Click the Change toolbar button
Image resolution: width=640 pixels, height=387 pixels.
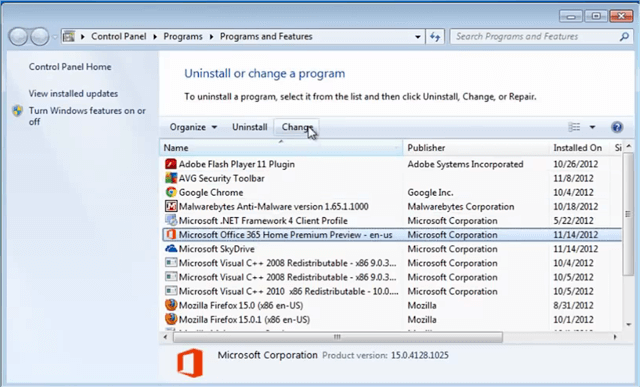click(x=296, y=127)
